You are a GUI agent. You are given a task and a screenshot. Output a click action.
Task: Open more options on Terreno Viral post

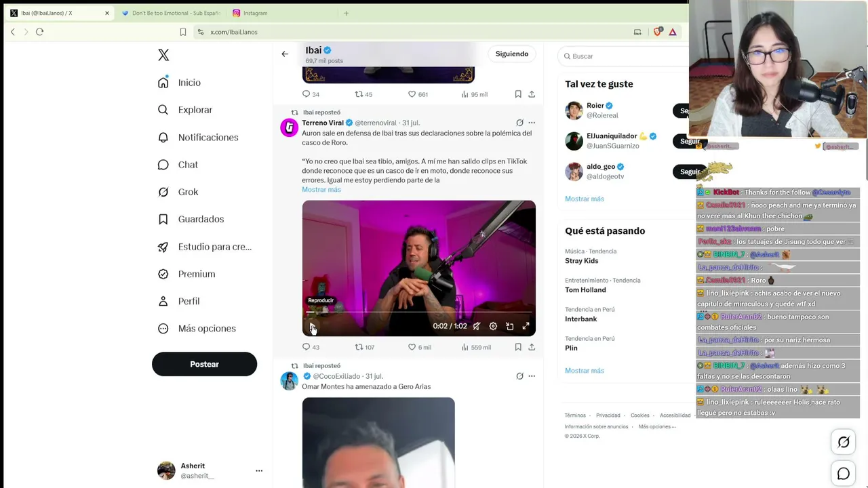[x=532, y=123]
